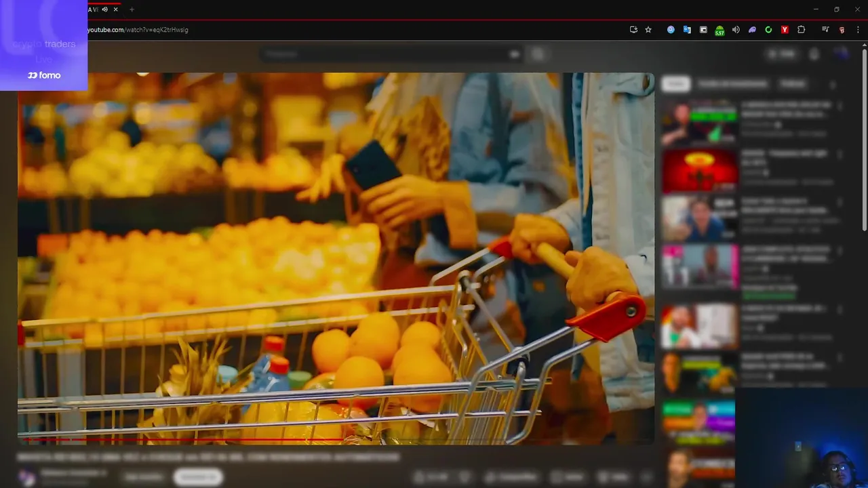Open the media control music-note icon
The height and width of the screenshot is (488, 868).
click(825, 30)
